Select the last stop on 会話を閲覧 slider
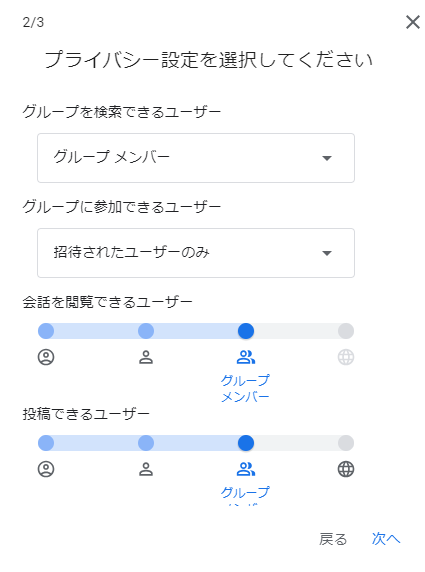 point(346,331)
